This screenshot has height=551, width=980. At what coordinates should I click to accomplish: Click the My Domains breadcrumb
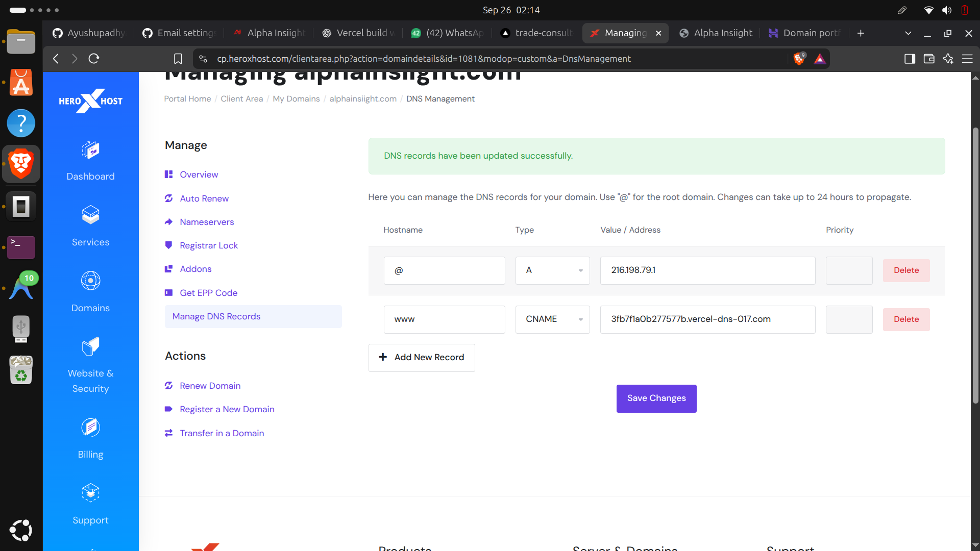(x=296, y=99)
